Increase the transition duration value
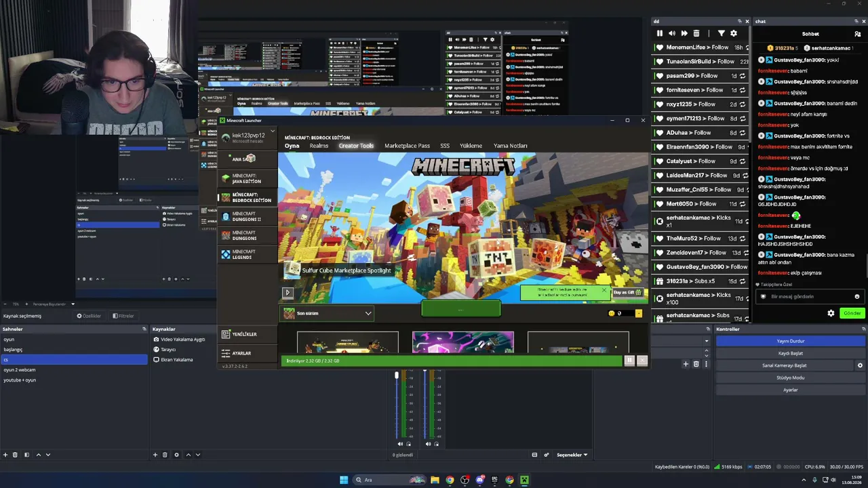The height and width of the screenshot is (488, 868). click(707, 350)
